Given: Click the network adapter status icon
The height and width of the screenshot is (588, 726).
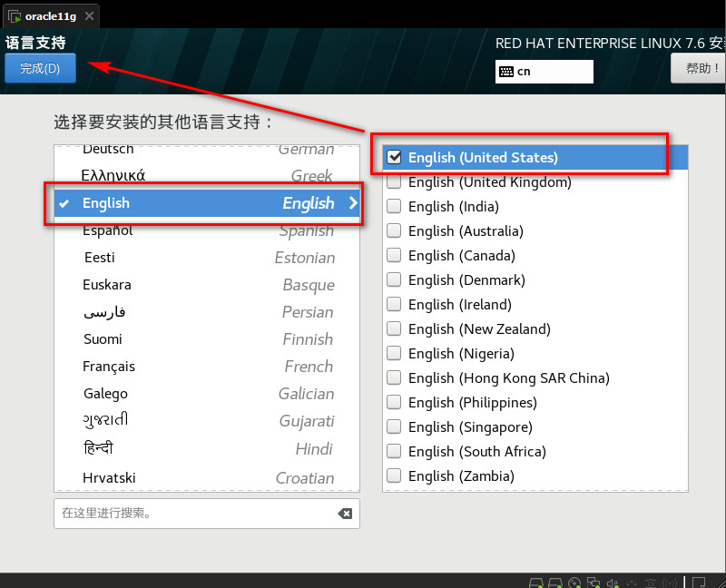Looking at the screenshot, I should click(x=593, y=583).
